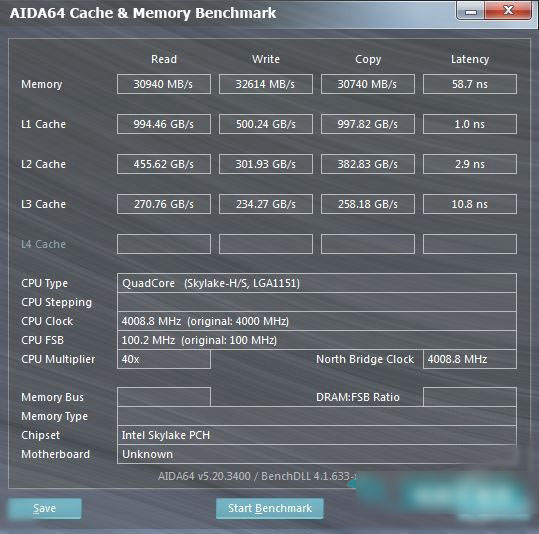
Task: Click the empty L4 Cache Read field
Action: pos(164,244)
